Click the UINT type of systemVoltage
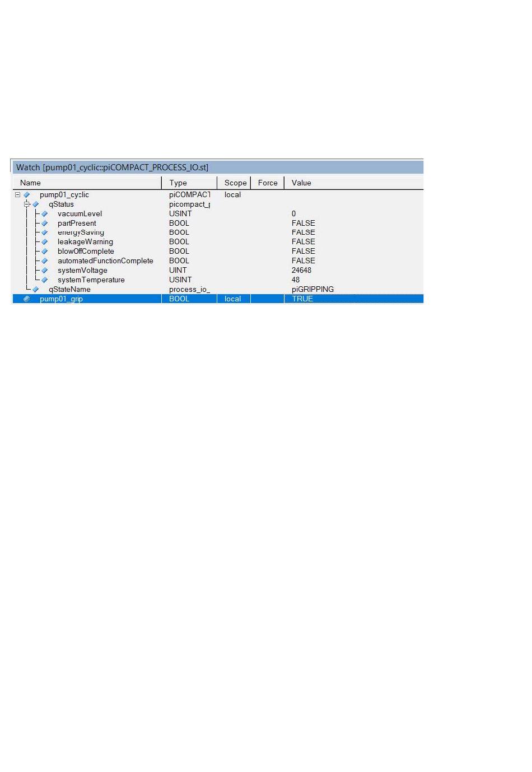Image resolution: width=532 pixels, height=772 pixels. pos(178,271)
